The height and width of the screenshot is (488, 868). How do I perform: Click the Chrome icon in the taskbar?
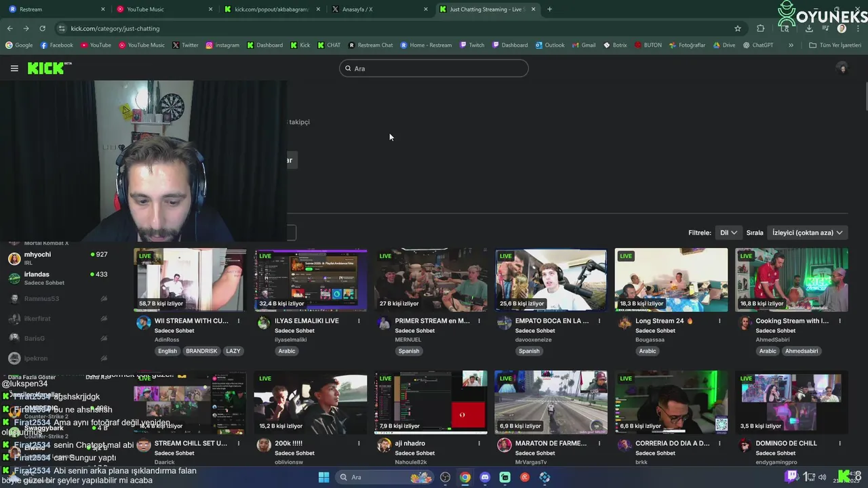[x=465, y=477]
